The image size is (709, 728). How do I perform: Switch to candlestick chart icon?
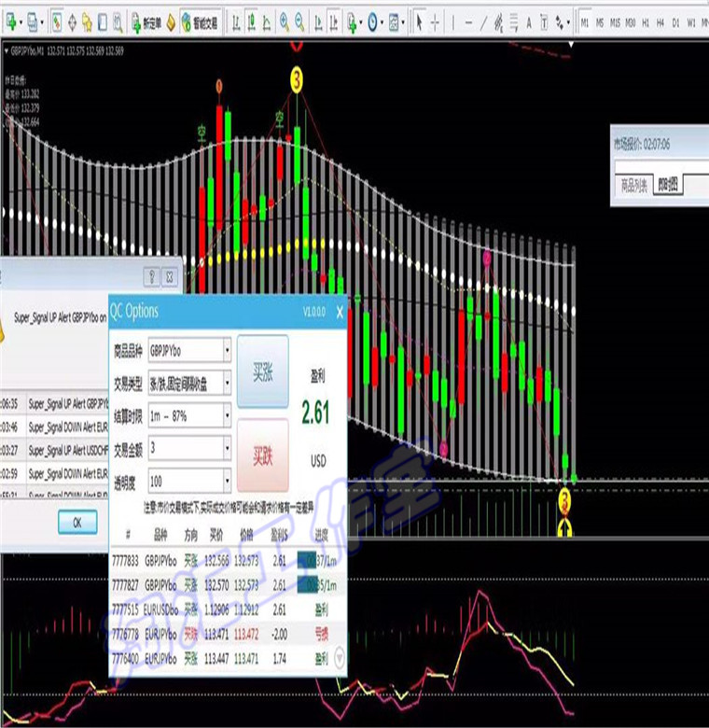coord(252,21)
